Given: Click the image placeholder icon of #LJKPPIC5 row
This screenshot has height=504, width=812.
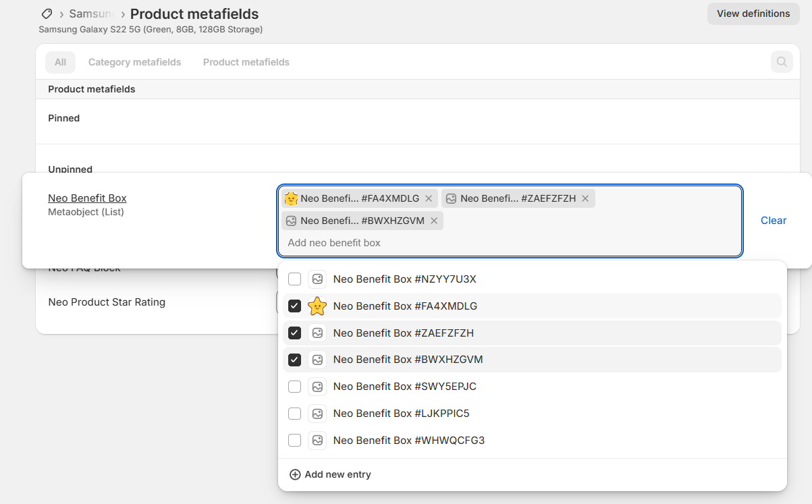Looking at the screenshot, I should pos(317,414).
